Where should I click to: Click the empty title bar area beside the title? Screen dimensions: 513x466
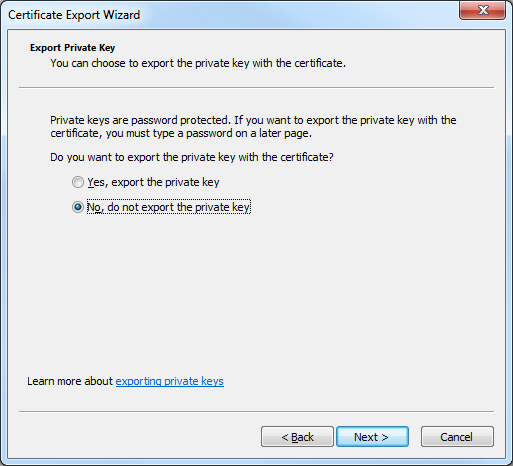297,15
